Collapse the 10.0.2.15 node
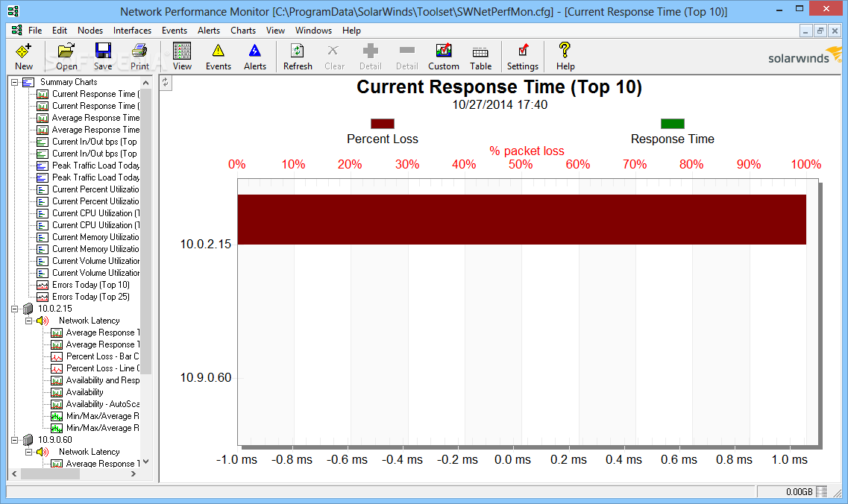848x504 pixels. coord(15,309)
